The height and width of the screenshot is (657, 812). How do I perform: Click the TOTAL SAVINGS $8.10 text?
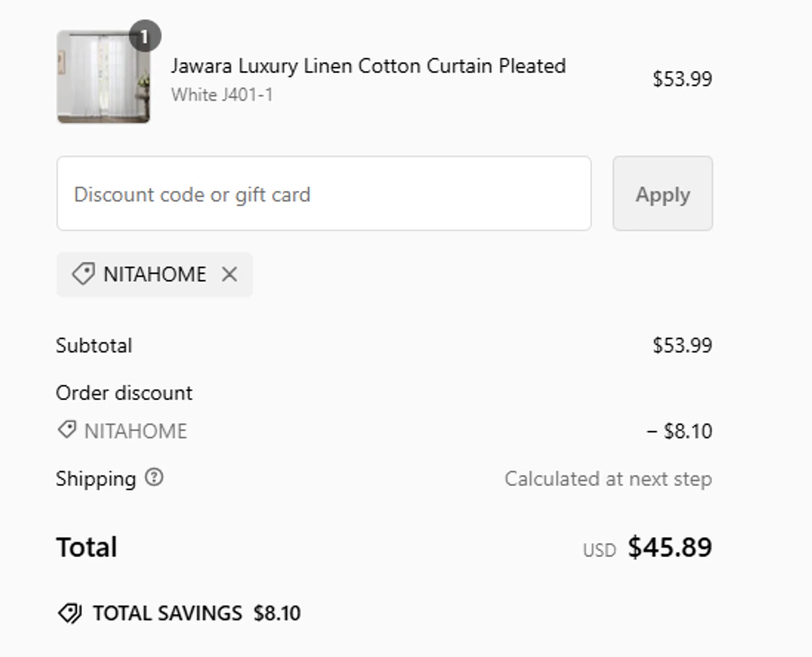pos(197,613)
